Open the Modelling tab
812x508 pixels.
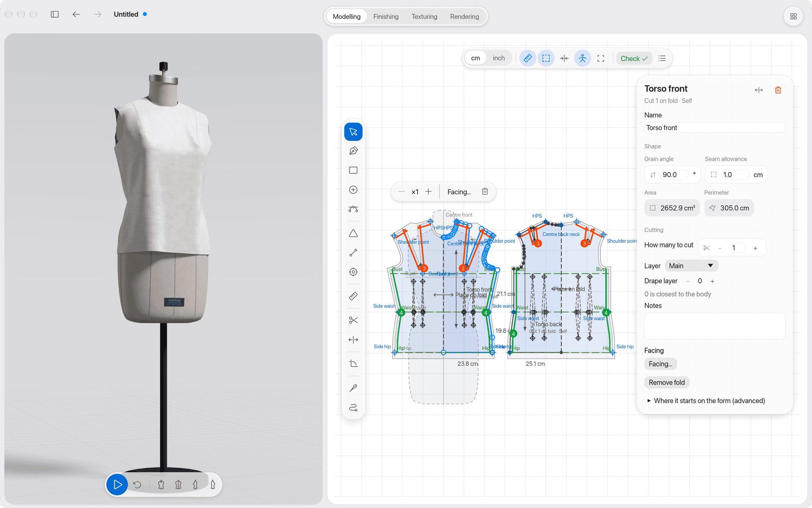point(347,17)
